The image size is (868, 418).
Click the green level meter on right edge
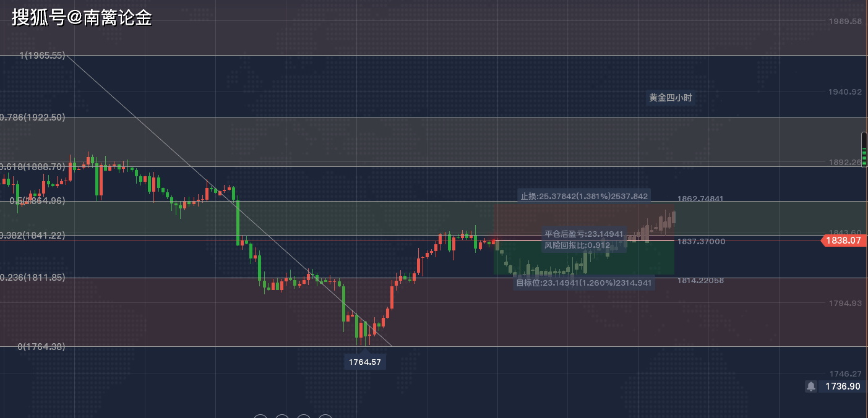click(864, 150)
